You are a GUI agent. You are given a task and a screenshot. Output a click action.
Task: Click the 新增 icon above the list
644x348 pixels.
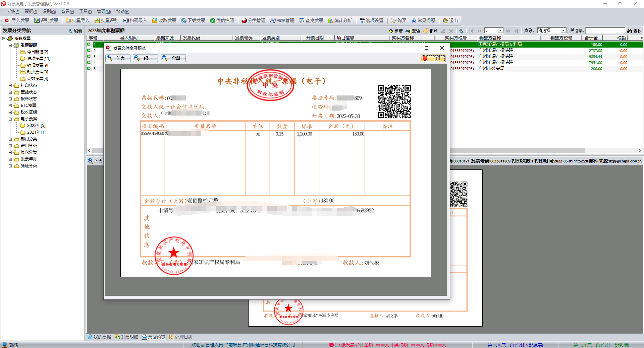point(395,30)
